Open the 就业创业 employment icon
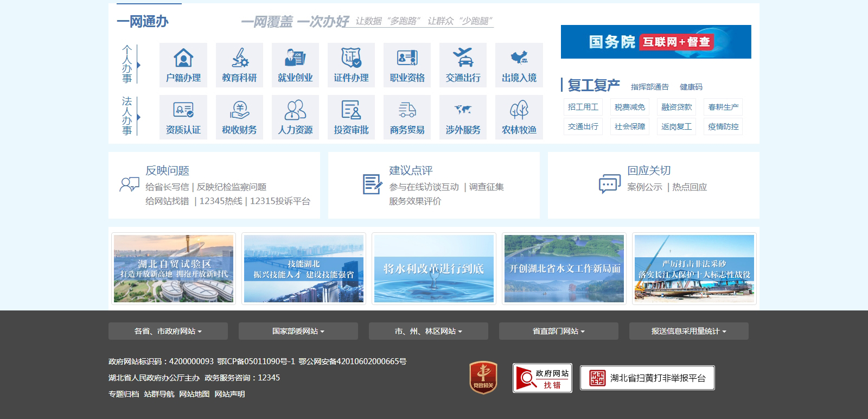The image size is (868, 419). (x=295, y=58)
